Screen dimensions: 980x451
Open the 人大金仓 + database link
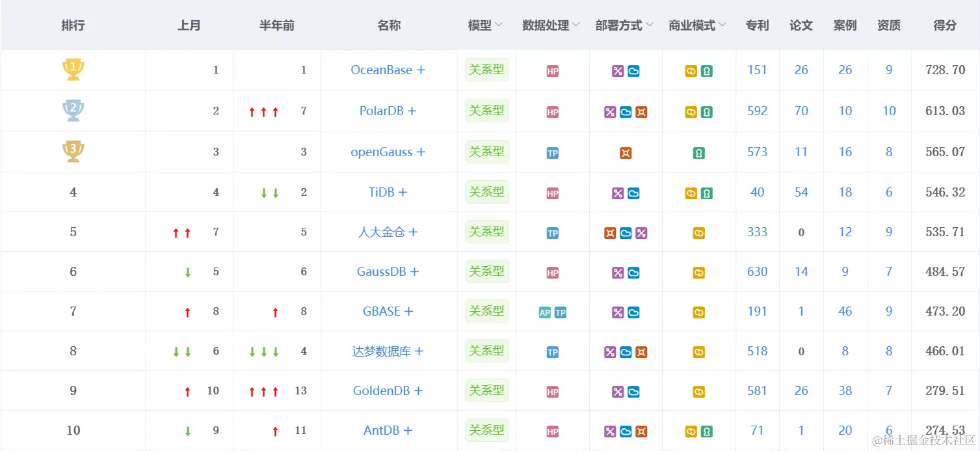[388, 232]
